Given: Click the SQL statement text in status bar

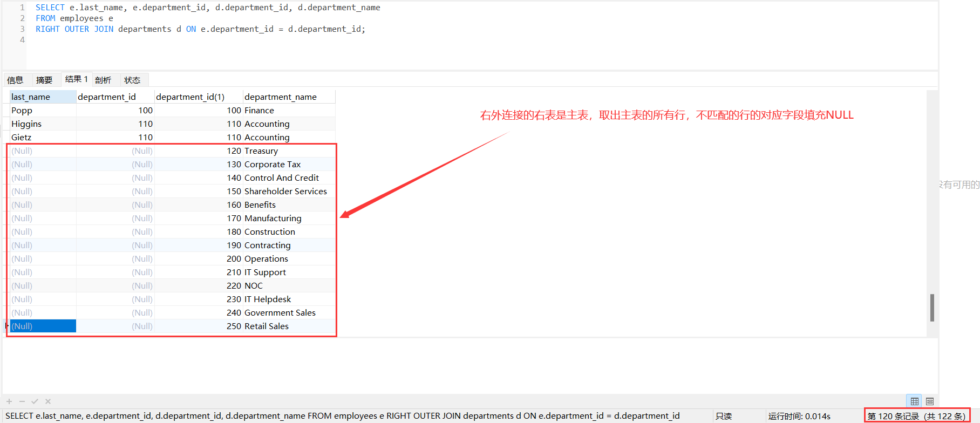Looking at the screenshot, I should 343,415.
